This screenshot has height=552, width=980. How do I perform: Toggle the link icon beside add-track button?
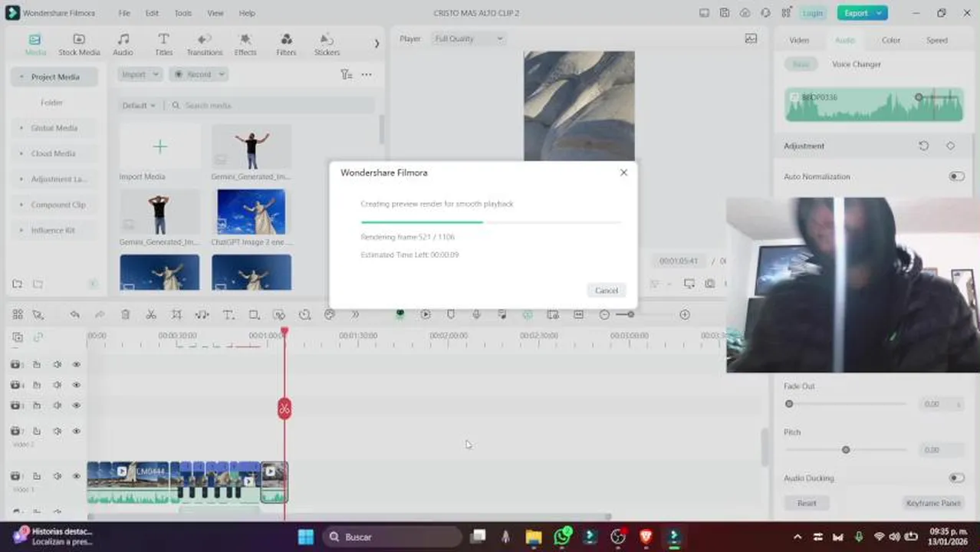tap(38, 337)
